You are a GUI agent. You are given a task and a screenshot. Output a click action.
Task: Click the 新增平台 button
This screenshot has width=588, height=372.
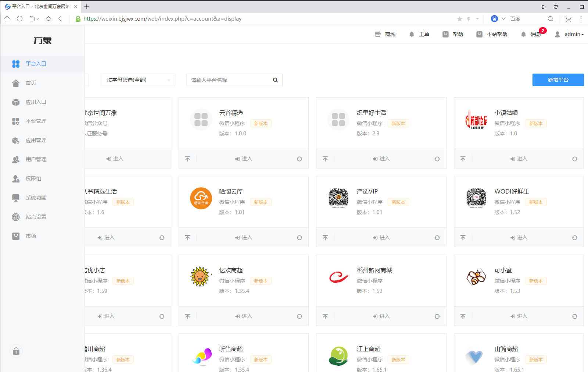point(558,80)
